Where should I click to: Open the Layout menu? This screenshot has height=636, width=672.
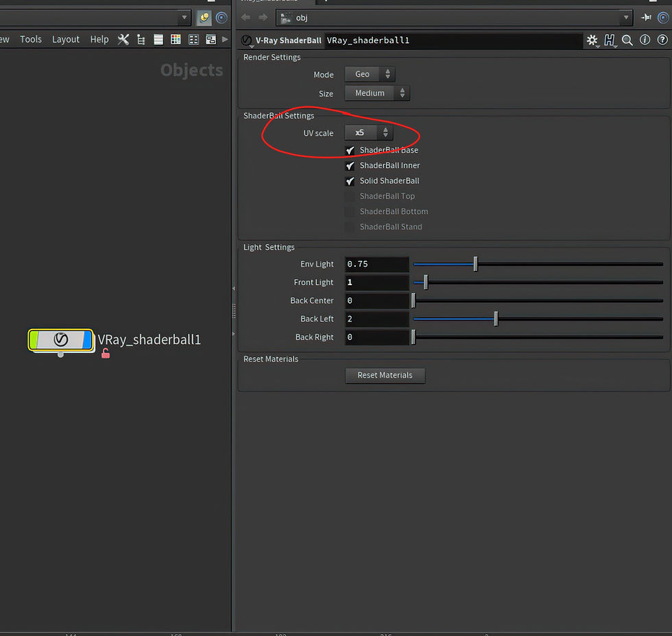pyautogui.click(x=66, y=39)
